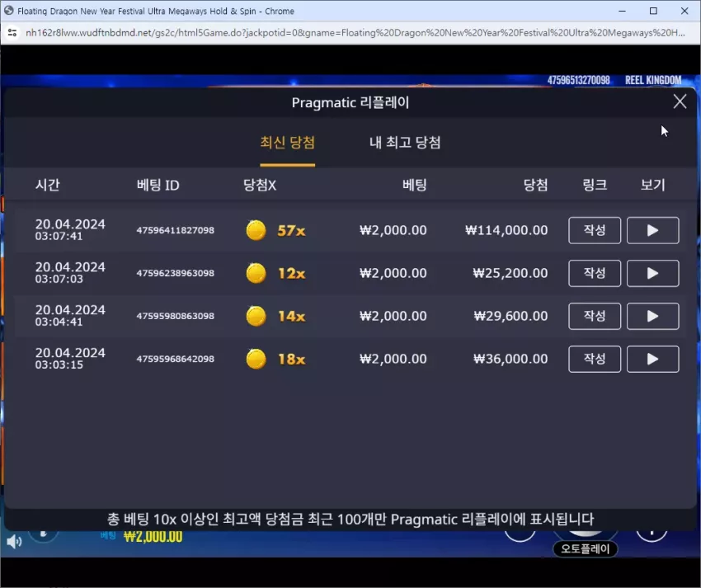
Task: Maximize the Chrome window
Action: pos(653,11)
